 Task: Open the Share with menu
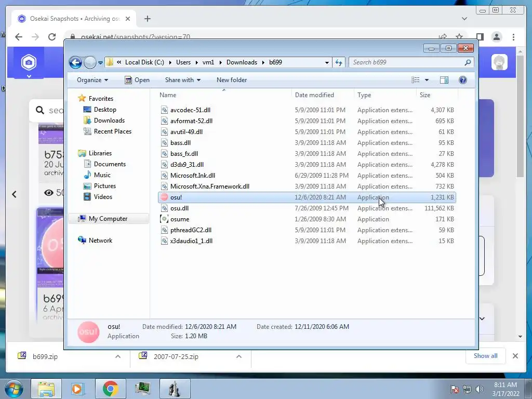[182, 80]
